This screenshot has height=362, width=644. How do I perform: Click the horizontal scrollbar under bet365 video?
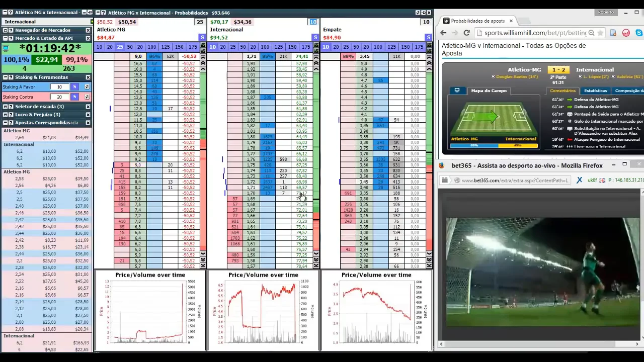pos(539,344)
